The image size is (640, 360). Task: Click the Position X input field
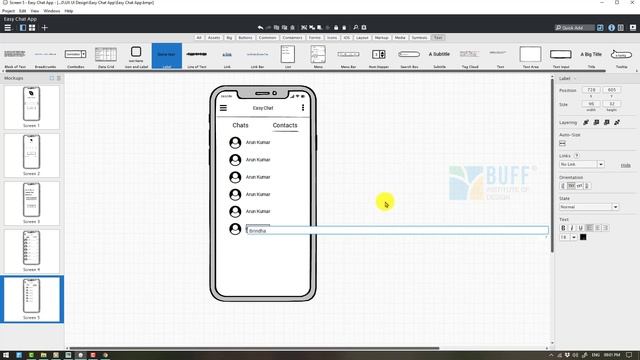pos(591,90)
